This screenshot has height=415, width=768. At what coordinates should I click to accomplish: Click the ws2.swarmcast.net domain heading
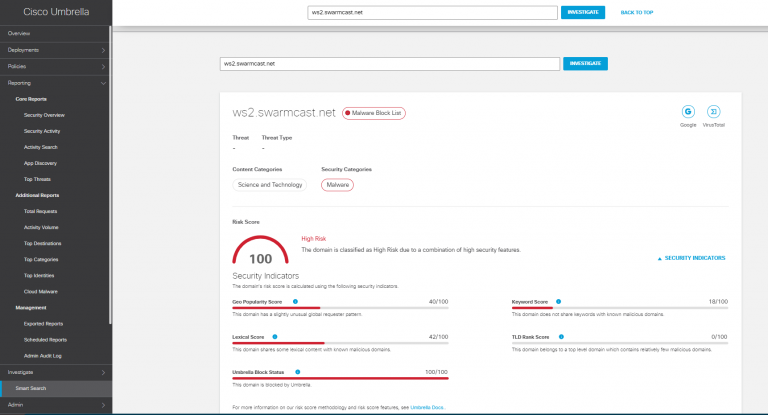[284, 113]
